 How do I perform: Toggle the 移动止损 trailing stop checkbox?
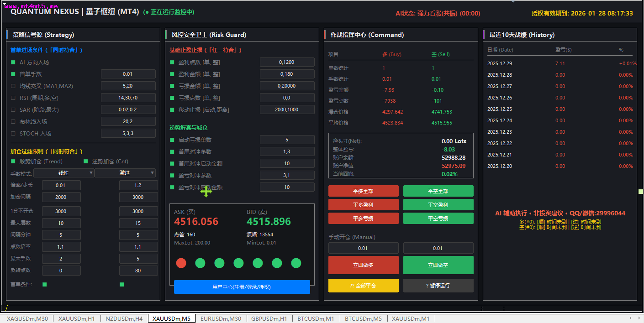(172, 109)
